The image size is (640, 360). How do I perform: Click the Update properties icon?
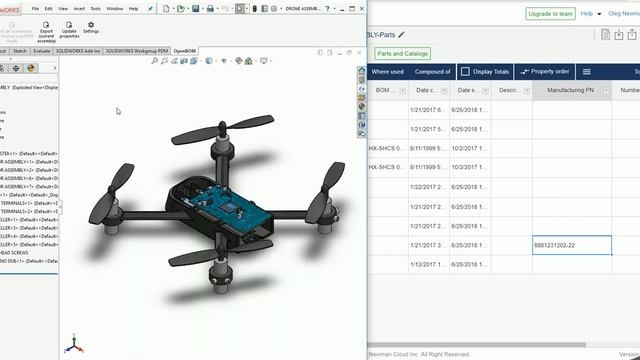pos(69,25)
